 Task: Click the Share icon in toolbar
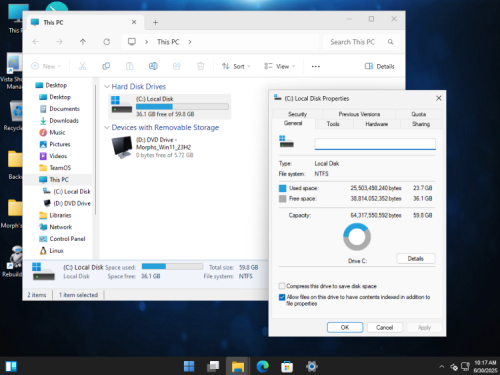pos(177,66)
